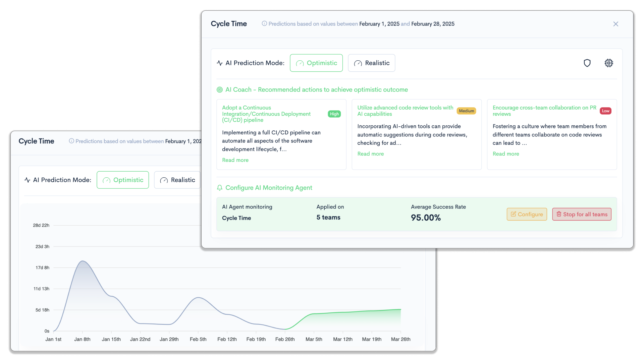Click the February 1, 2025 date in front header
644x362 pixels.
coord(379,24)
